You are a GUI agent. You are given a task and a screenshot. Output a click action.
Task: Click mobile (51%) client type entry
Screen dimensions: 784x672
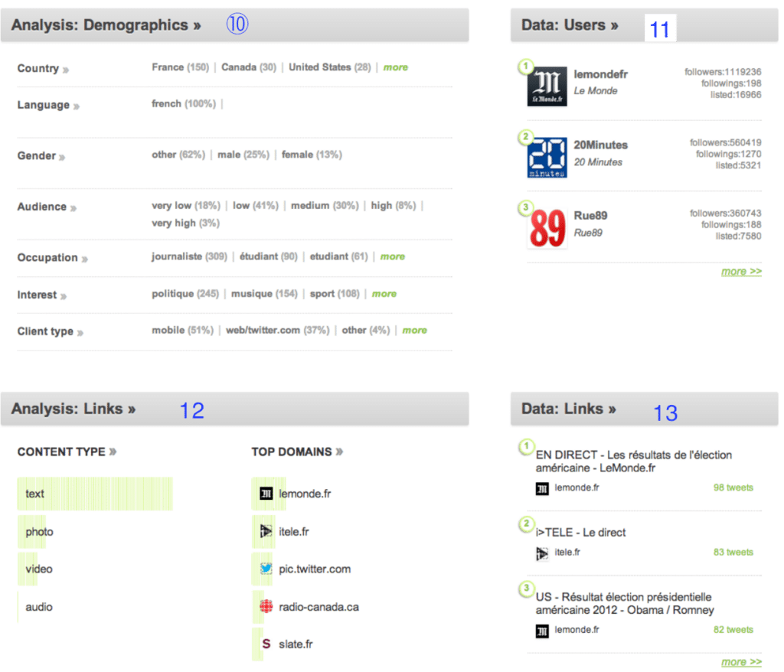click(182, 330)
